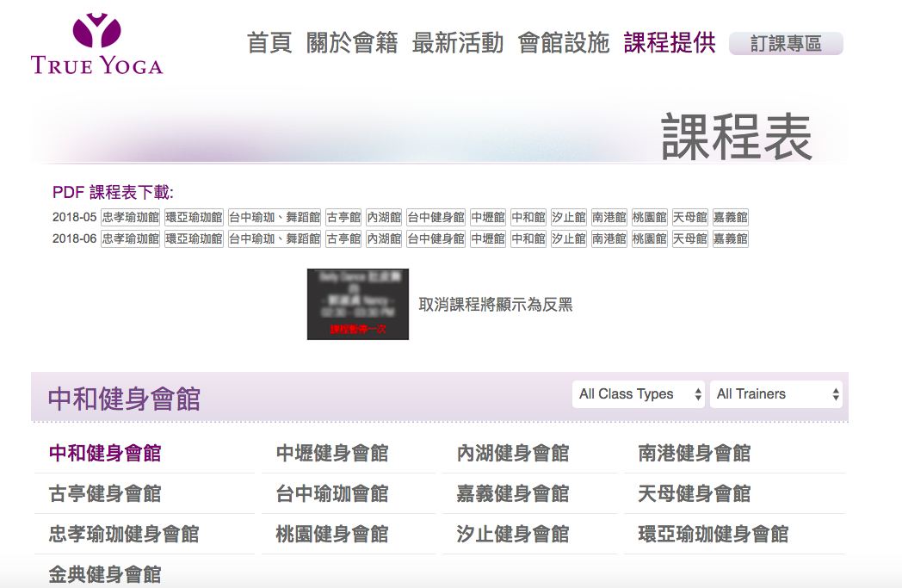This screenshot has width=902, height=588.
Task: Download 2018-06 內湖館 PDF schedule
Action: [384, 238]
